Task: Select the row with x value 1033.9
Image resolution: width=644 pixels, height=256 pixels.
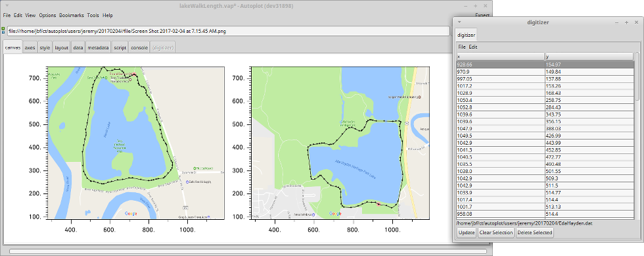Action: (x=545, y=192)
